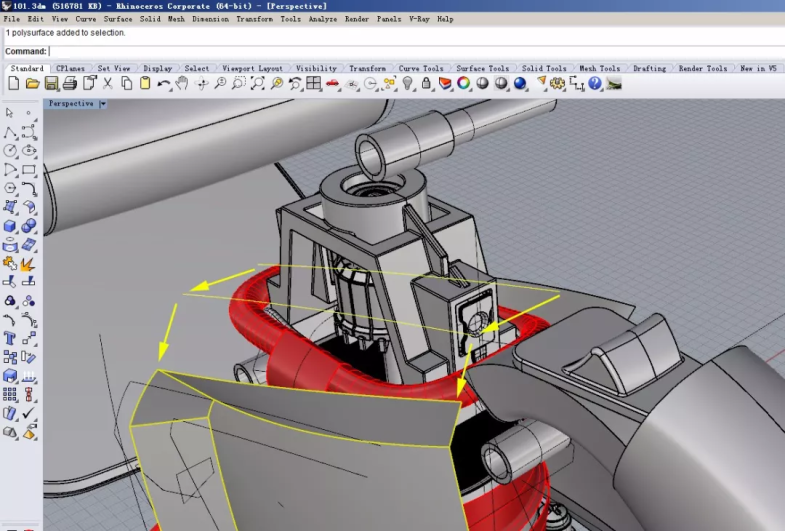Click the Help question mark icon
This screenshot has height=531, width=785.
595,83
